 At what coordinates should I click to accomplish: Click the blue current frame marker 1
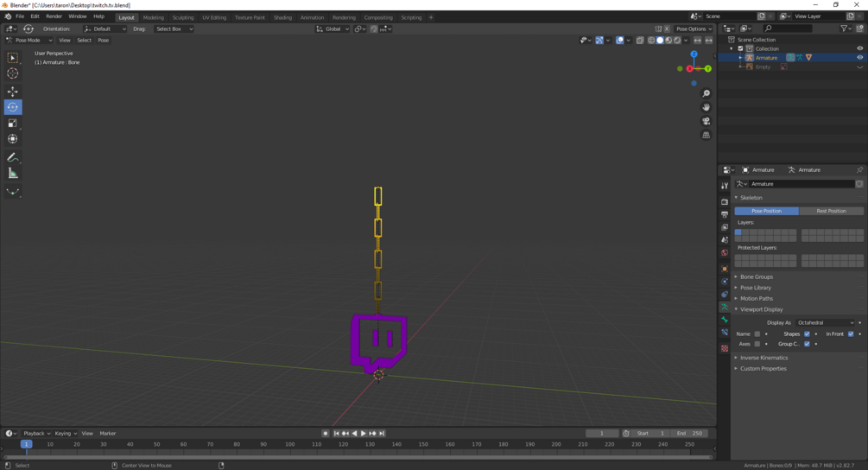point(26,444)
